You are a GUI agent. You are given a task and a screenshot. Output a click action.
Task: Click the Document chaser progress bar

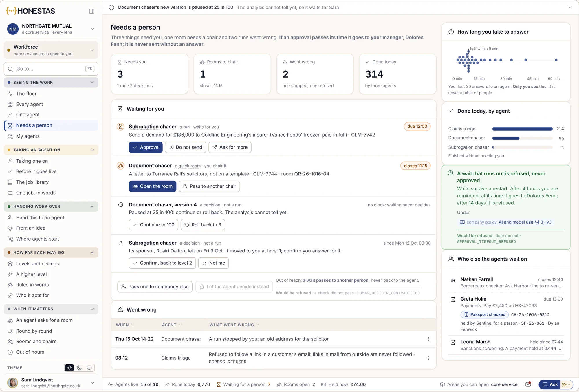click(x=522, y=138)
